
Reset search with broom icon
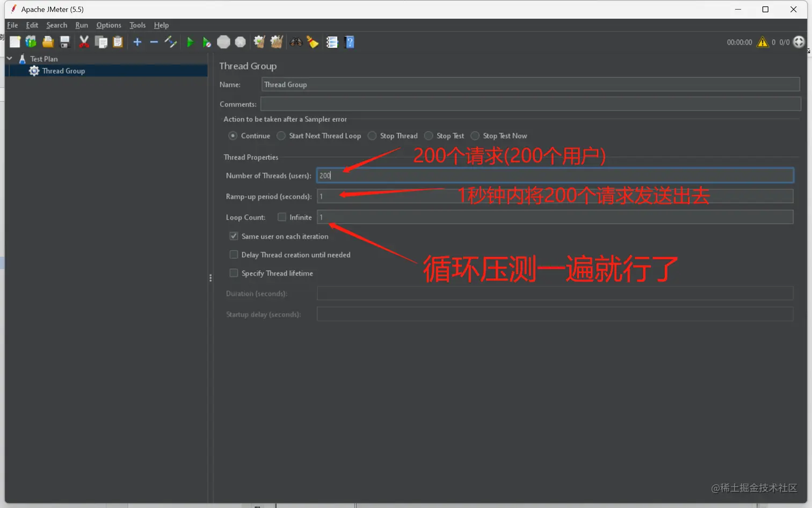point(313,42)
